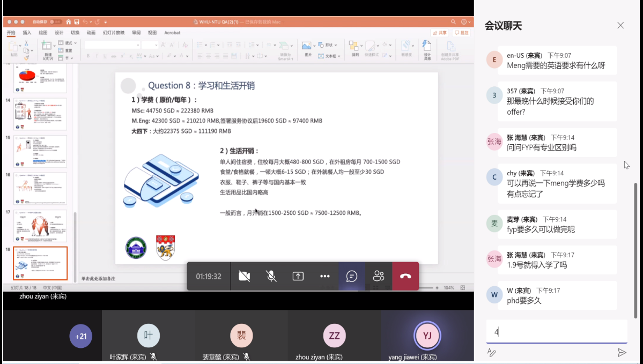
Task: Turn on the camera in meeting controls
Action: [x=245, y=276]
